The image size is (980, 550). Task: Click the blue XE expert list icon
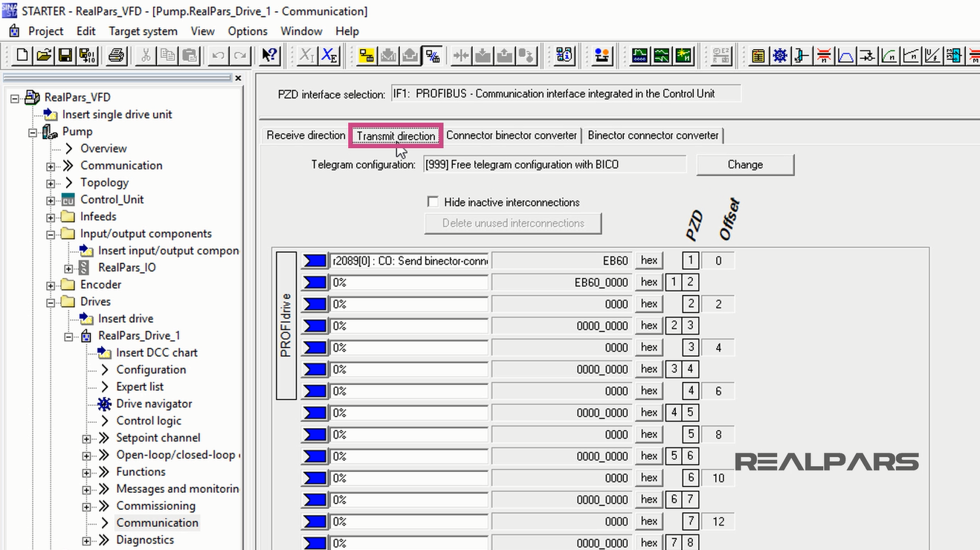point(330,56)
